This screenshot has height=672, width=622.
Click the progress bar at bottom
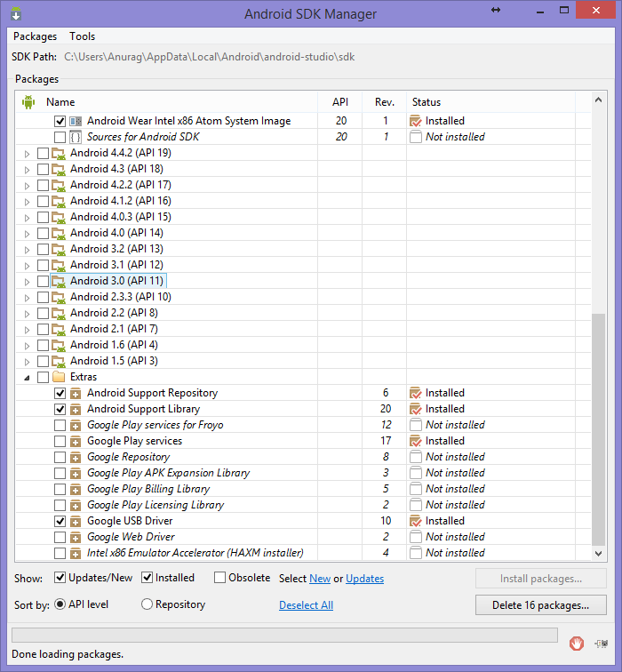point(284,636)
